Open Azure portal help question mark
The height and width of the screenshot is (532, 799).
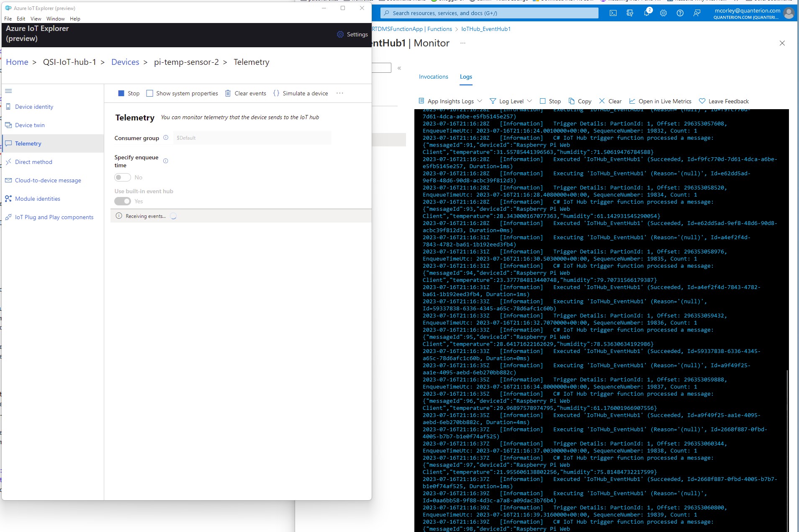(x=680, y=13)
